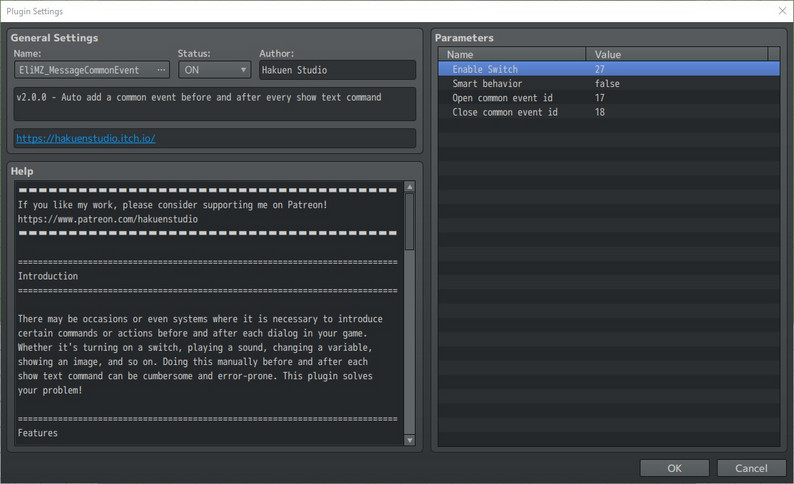Viewport: 794px width, 484px height.
Task: Click the Introduction heading in Help
Action: pos(48,276)
